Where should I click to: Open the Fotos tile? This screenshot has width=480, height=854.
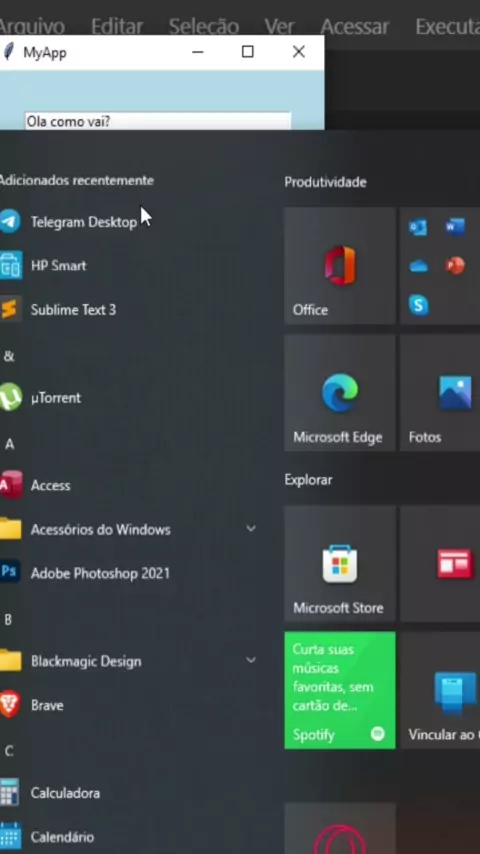[x=440, y=393]
